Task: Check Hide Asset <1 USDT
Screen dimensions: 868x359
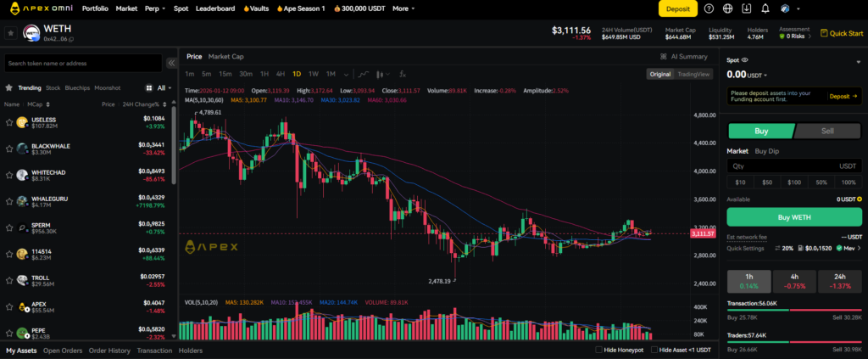Action: click(x=652, y=351)
